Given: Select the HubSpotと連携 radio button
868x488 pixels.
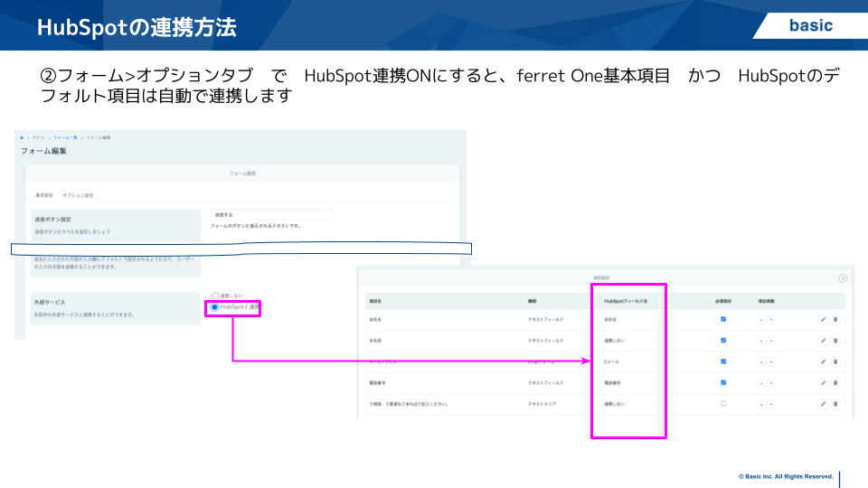Looking at the screenshot, I should click(x=215, y=307).
